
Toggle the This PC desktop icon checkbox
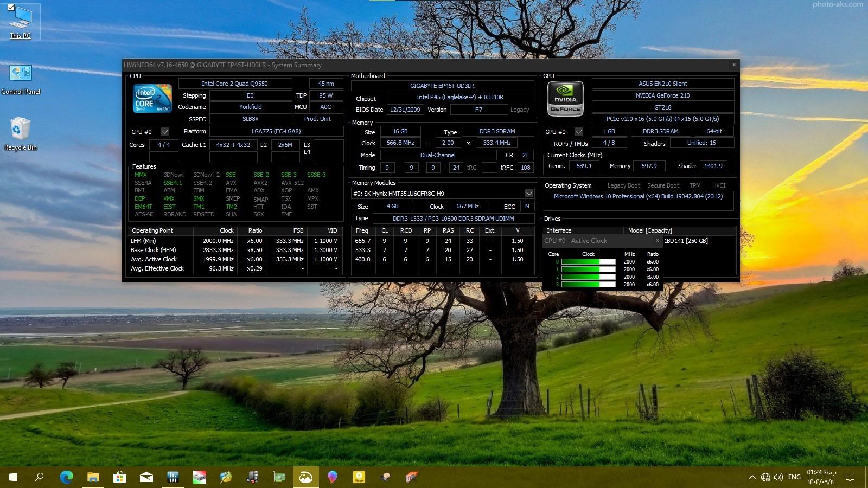tap(11, 8)
